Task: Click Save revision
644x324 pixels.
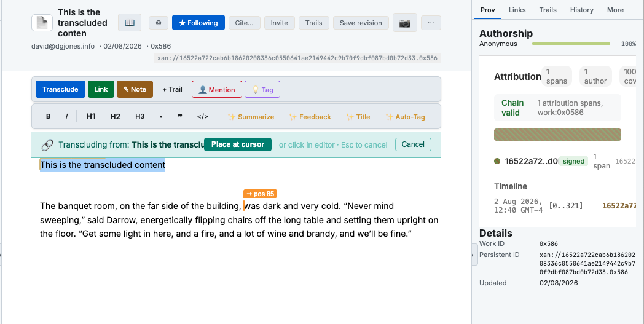Action: tap(361, 23)
